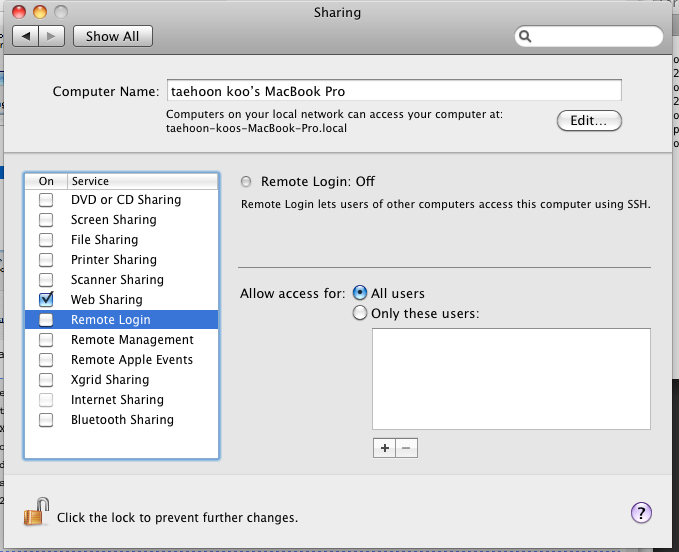Click the forward navigation arrow

click(52, 36)
